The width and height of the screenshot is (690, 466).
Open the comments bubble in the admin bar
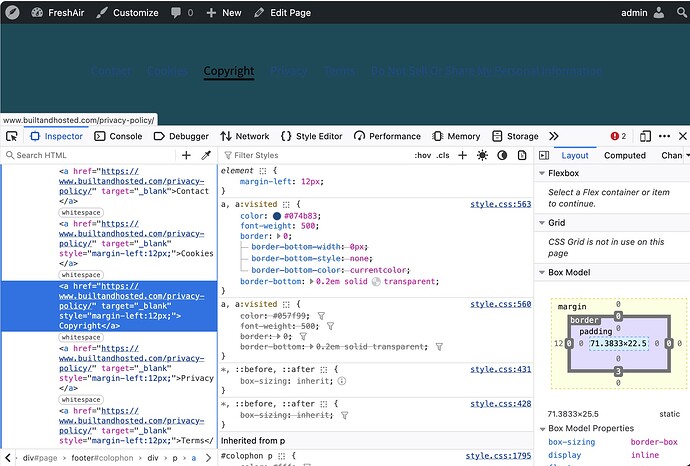[x=182, y=13]
